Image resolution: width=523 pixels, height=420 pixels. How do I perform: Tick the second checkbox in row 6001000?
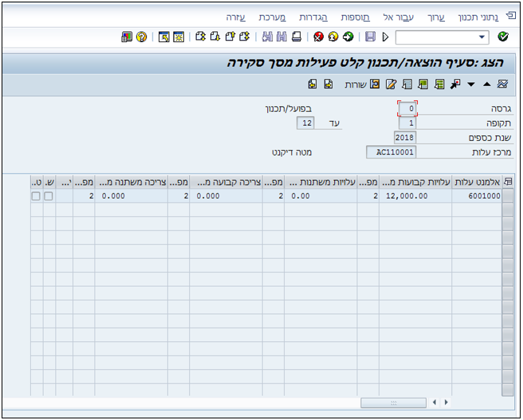coord(36,196)
